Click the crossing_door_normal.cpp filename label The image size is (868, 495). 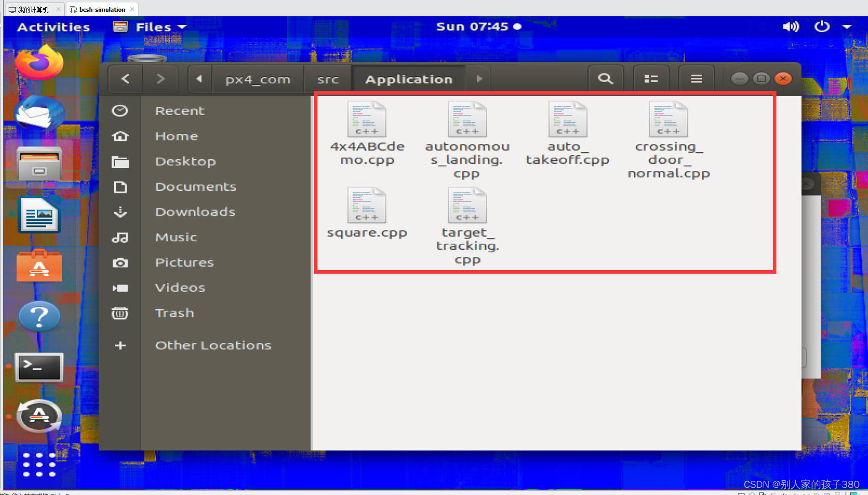point(669,160)
